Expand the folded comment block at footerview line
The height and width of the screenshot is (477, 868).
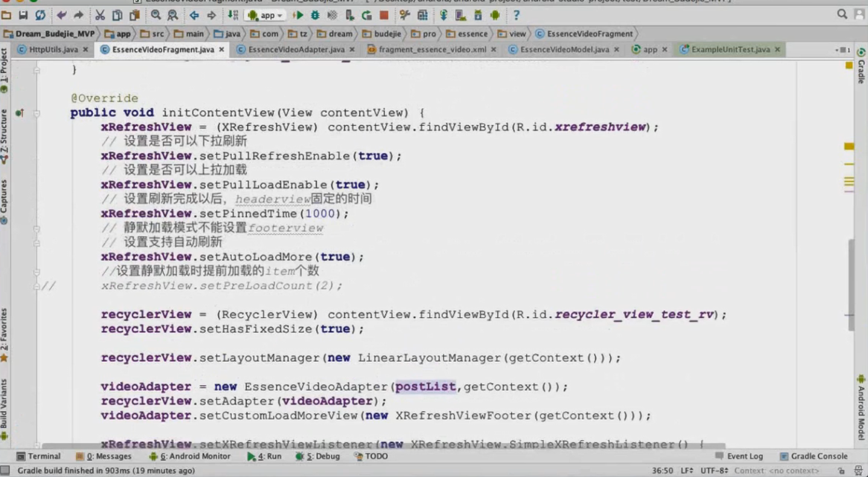[37, 229]
